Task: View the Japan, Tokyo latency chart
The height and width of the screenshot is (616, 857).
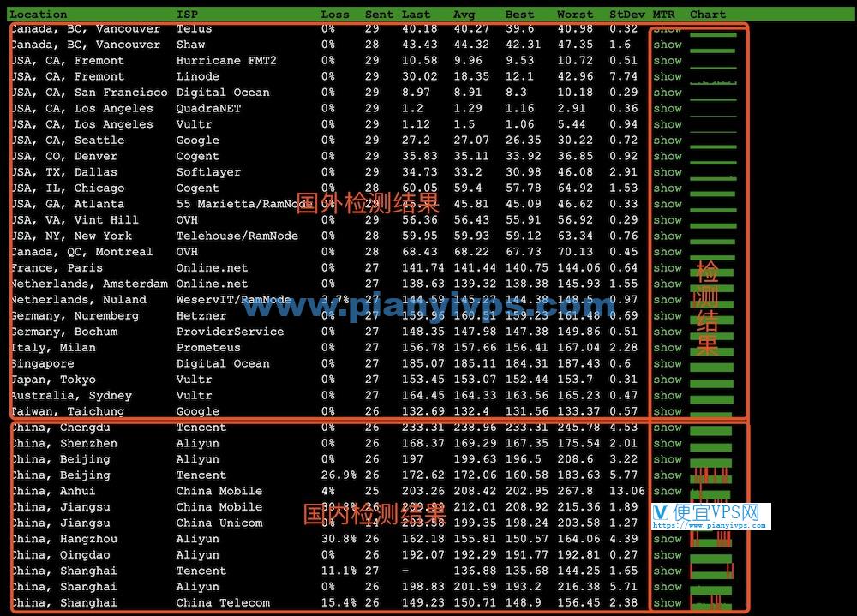Action: tap(711, 384)
